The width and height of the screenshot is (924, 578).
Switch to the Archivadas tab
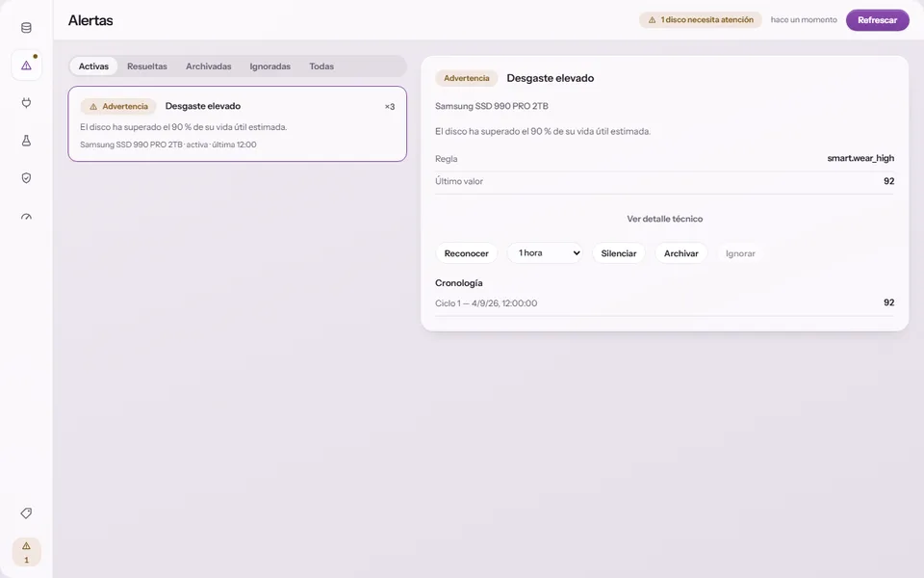tap(209, 66)
